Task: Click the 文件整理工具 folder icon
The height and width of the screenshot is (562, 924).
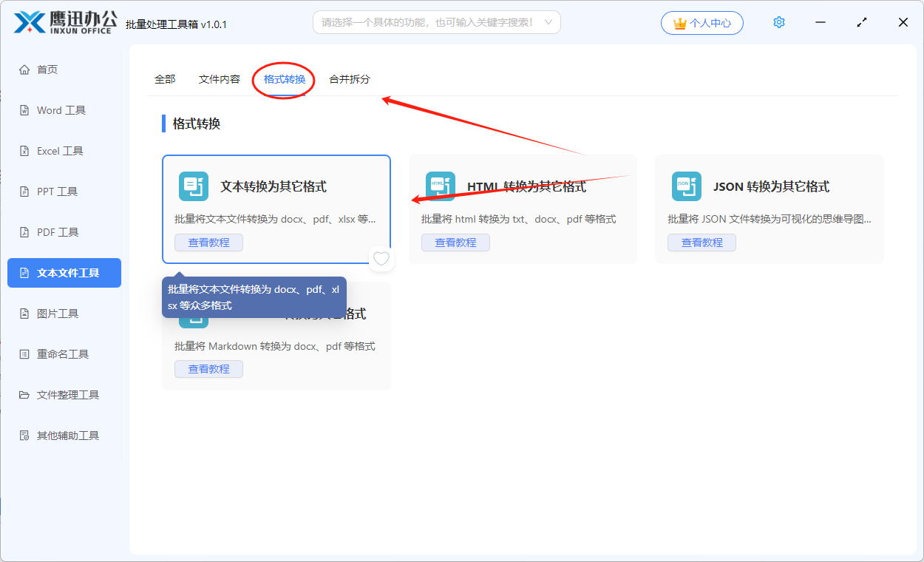Action: (24, 395)
